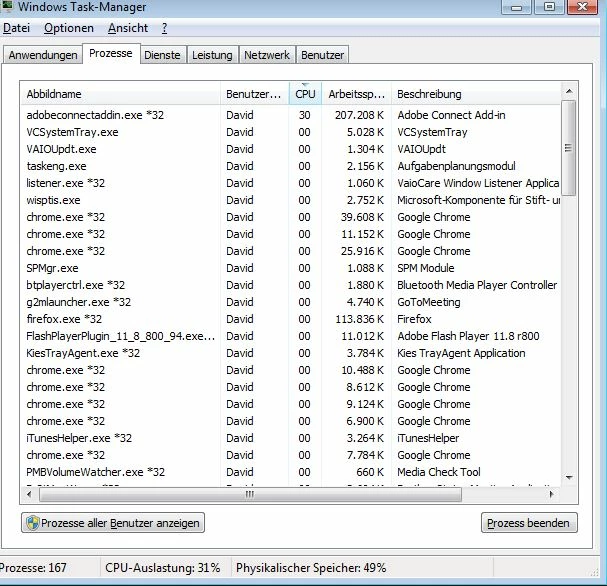607x586 pixels.
Task: Click GoToMeeting description cell
Action: click(429, 302)
